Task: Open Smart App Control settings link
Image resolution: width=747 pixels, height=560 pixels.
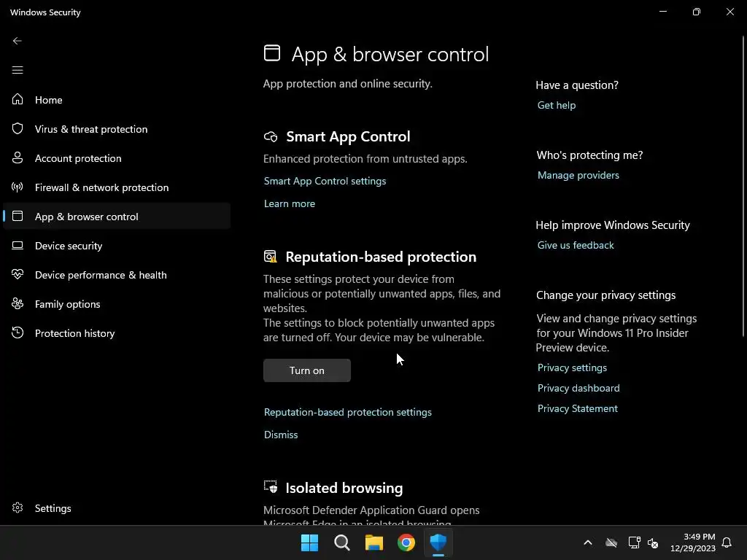Action: click(325, 181)
